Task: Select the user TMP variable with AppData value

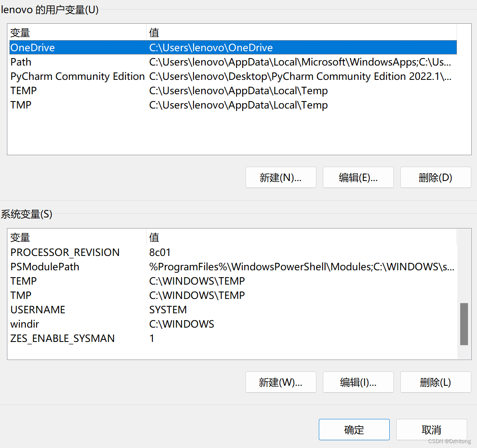Action: coord(233,105)
